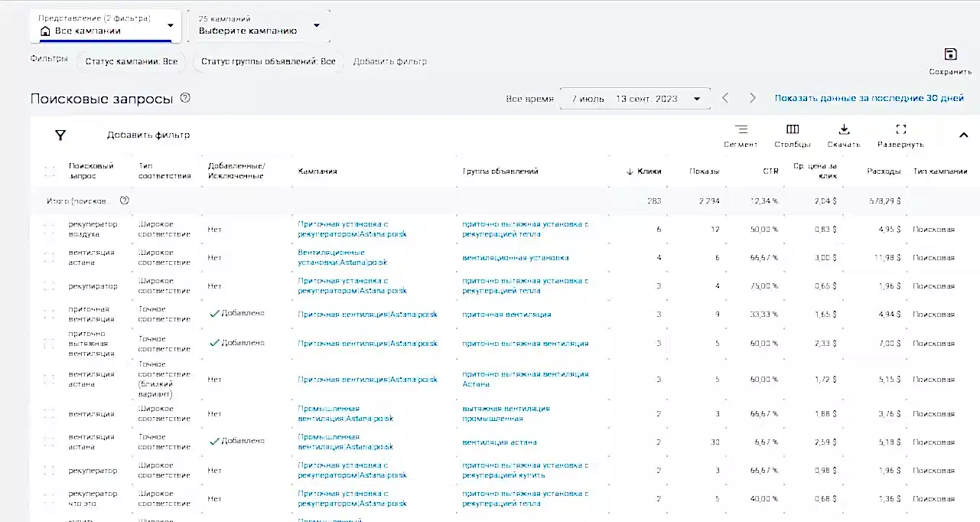The image size is (980, 522).
Task: Click help icon beside Поисковые запросы title
Action: [185, 98]
